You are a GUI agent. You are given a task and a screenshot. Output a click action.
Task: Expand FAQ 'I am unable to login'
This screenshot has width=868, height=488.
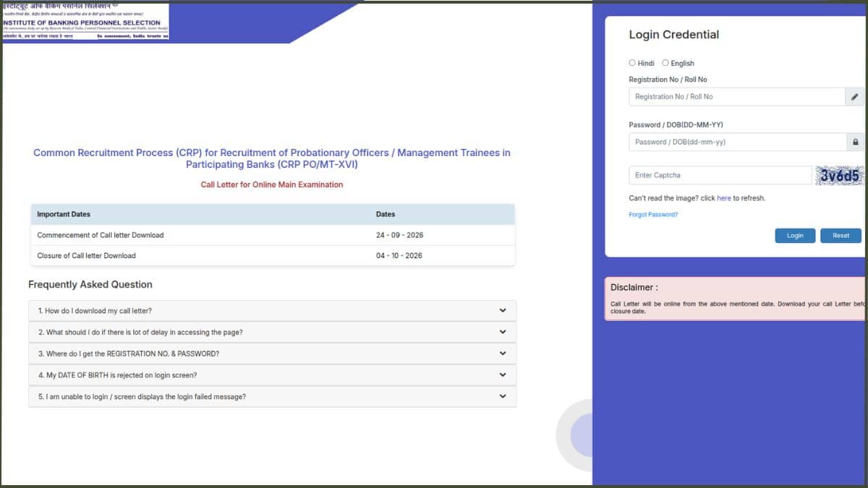click(x=272, y=397)
